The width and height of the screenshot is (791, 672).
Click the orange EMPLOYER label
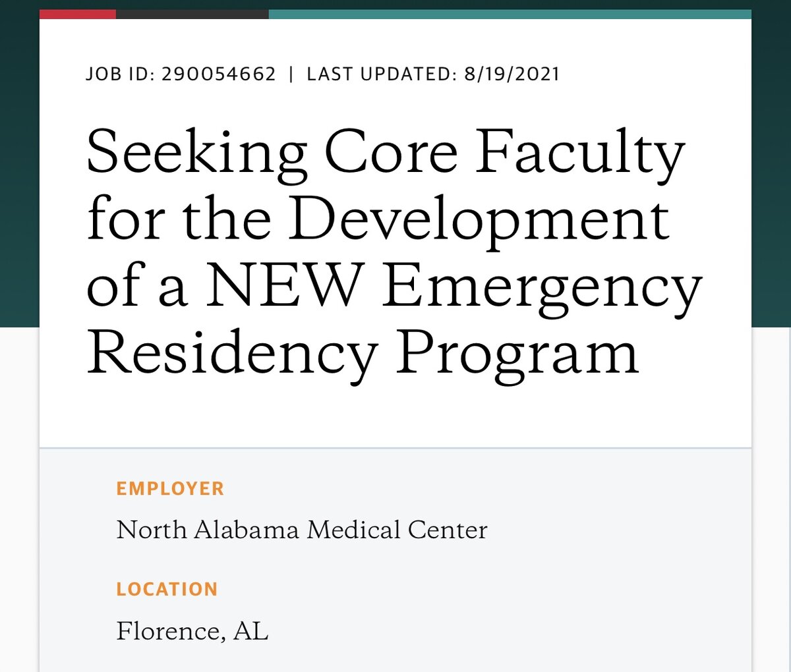click(x=170, y=489)
